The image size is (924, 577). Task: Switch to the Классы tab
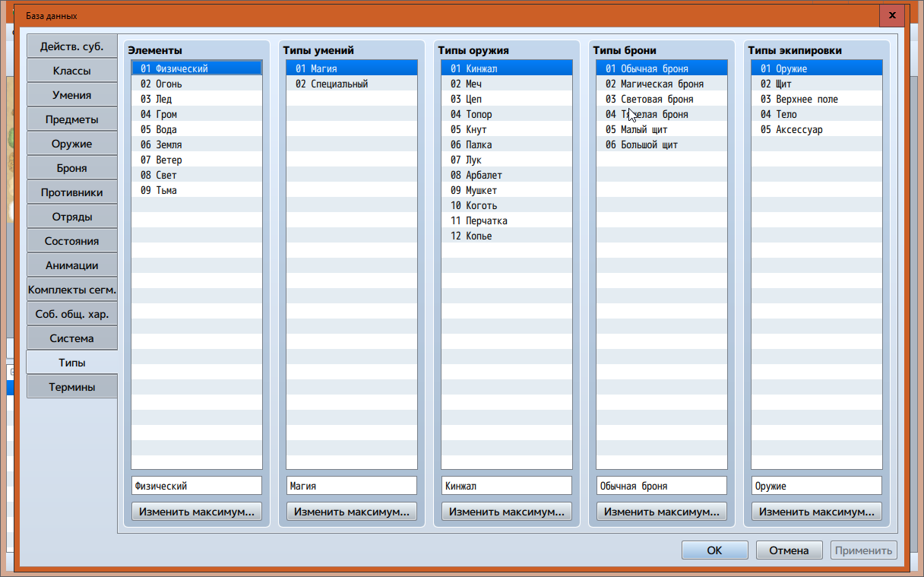[x=72, y=71]
